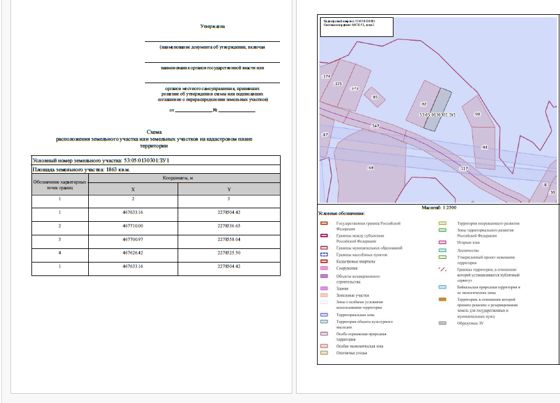Select X coordinate cell in point 3 row
Screen dimensions: 560x403
[133, 242]
